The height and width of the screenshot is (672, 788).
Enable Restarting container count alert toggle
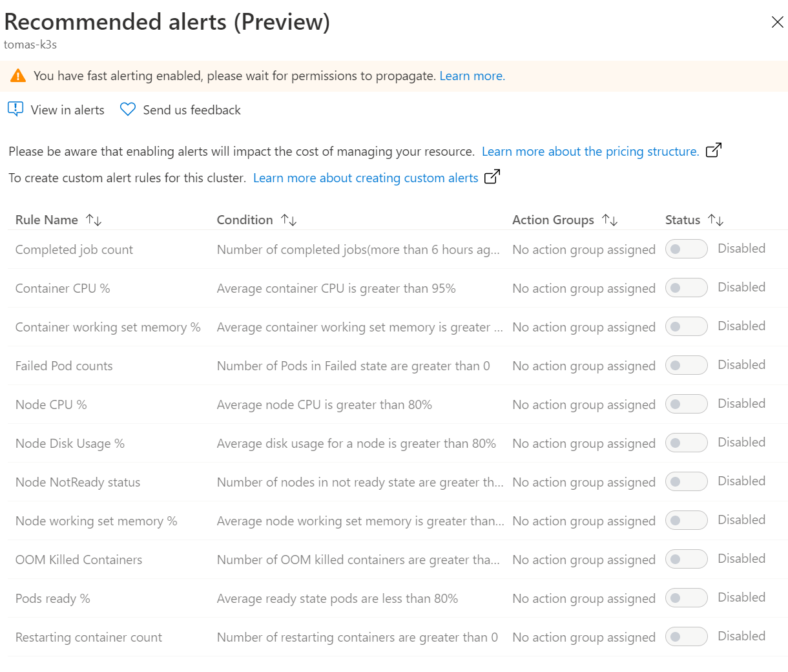[x=686, y=636]
